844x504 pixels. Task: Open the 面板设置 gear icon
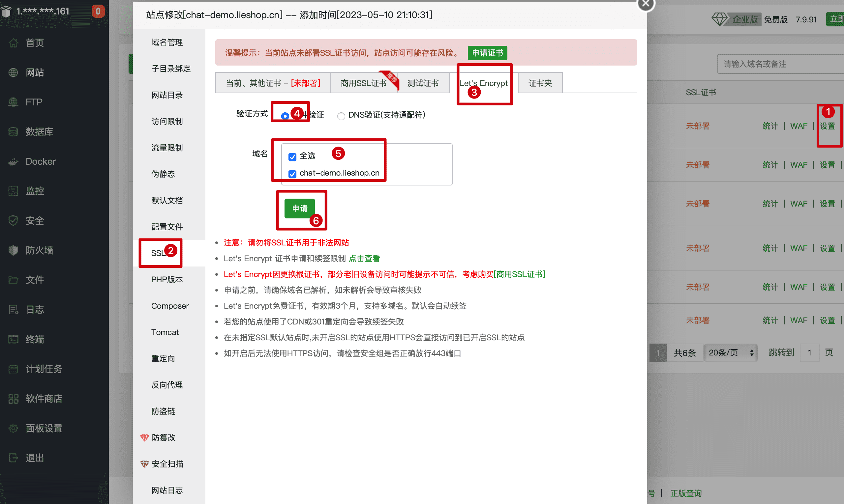(13, 428)
